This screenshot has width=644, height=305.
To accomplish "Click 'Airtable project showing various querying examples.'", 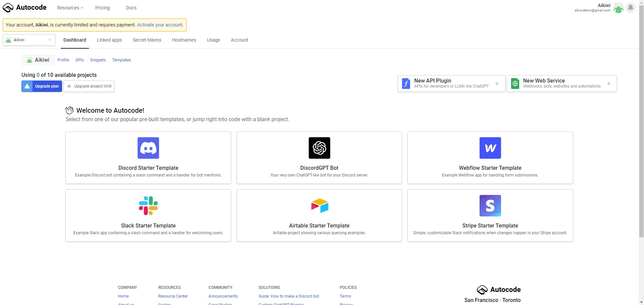I will pos(319,233).
